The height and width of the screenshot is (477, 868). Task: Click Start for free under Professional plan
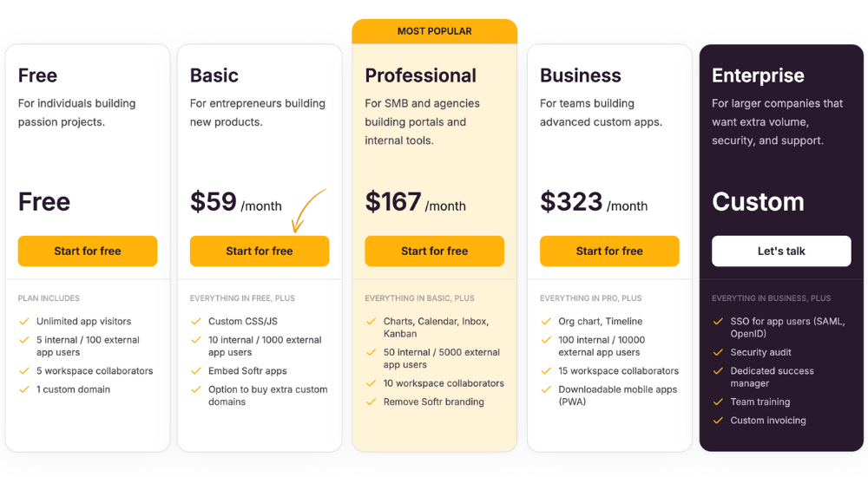pyautogui.click(x=435, y=252)
